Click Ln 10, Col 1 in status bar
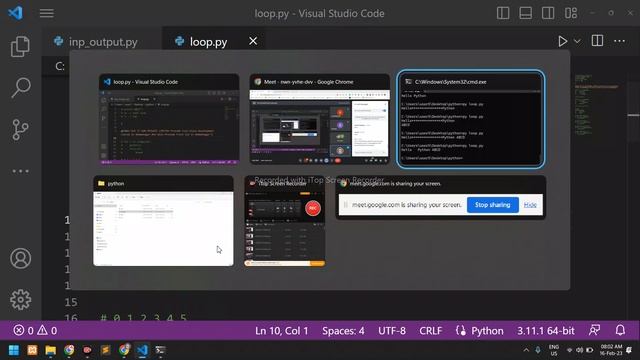 point(282,331)
